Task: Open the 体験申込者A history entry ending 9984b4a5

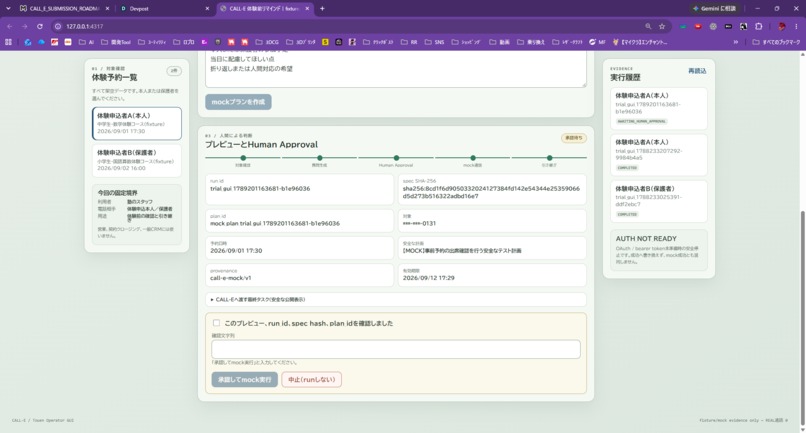Action: pos(658,155)
